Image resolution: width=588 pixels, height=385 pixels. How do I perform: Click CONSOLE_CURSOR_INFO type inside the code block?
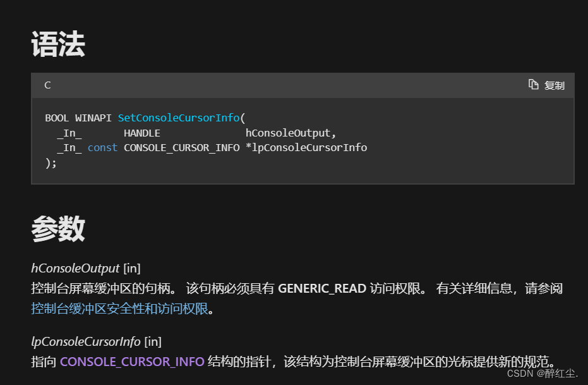[181, 148]
